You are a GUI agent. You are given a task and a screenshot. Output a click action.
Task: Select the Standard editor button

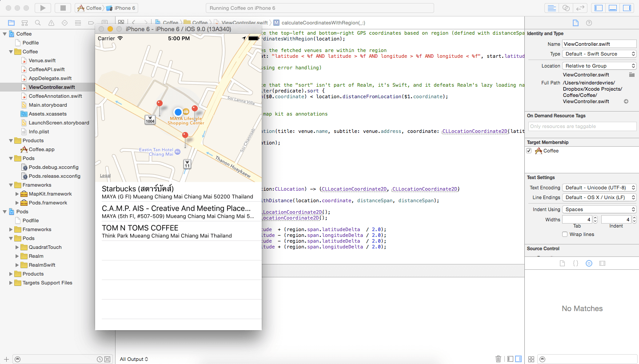coord(551,8)
